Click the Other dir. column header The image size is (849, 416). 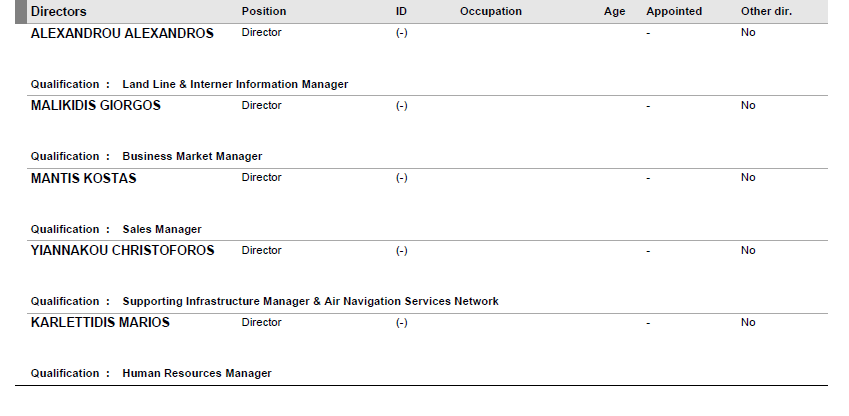click(x=766, y=11)
